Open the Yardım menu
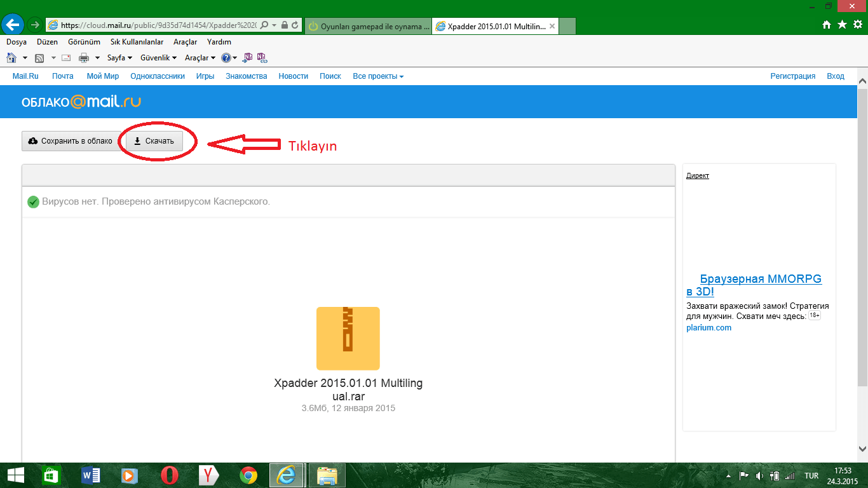 (x=219, y=42)
